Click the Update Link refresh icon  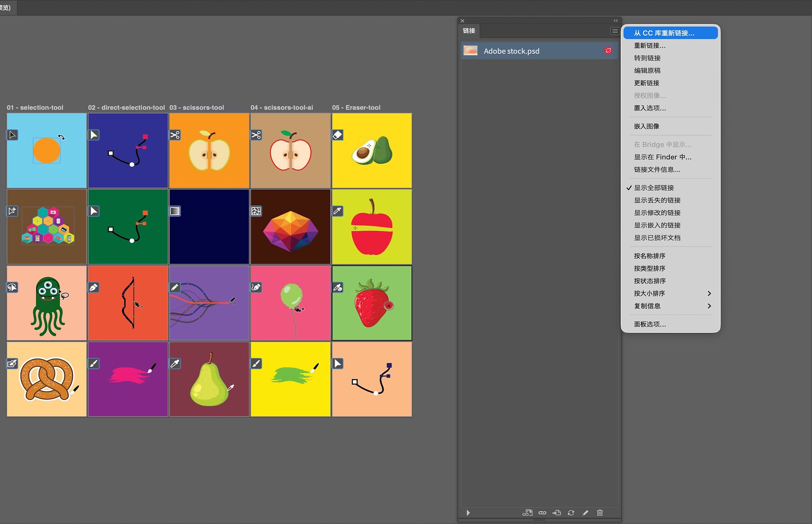point(571,513)
